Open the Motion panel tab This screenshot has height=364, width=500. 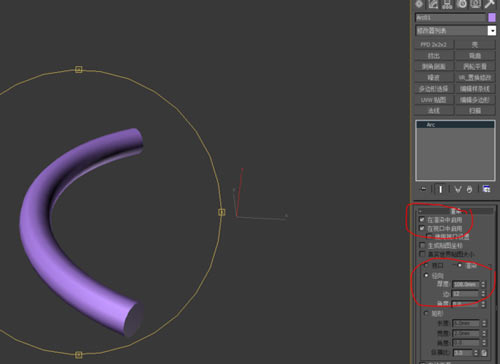click(x=462, y=4)
